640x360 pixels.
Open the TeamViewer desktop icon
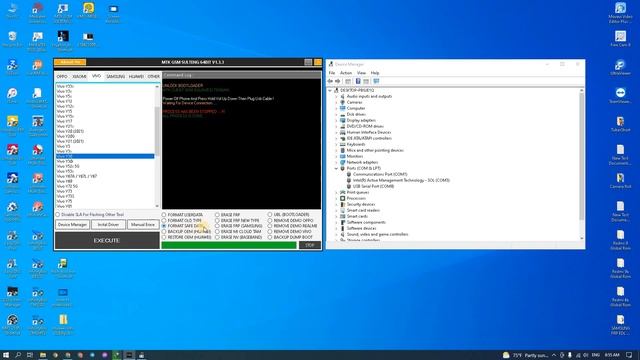pos(620,96)
